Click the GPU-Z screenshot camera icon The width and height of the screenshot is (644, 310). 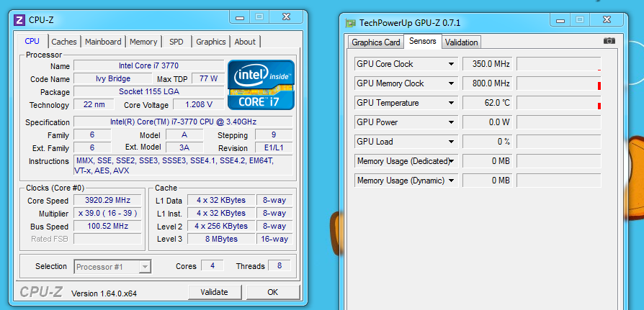pos(609,40)
